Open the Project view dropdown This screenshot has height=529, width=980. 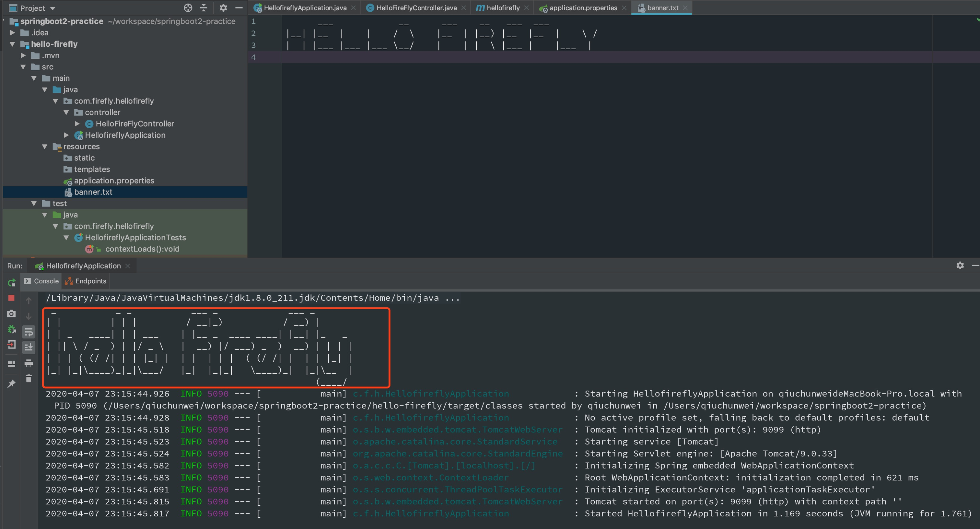tap(52, 8)
